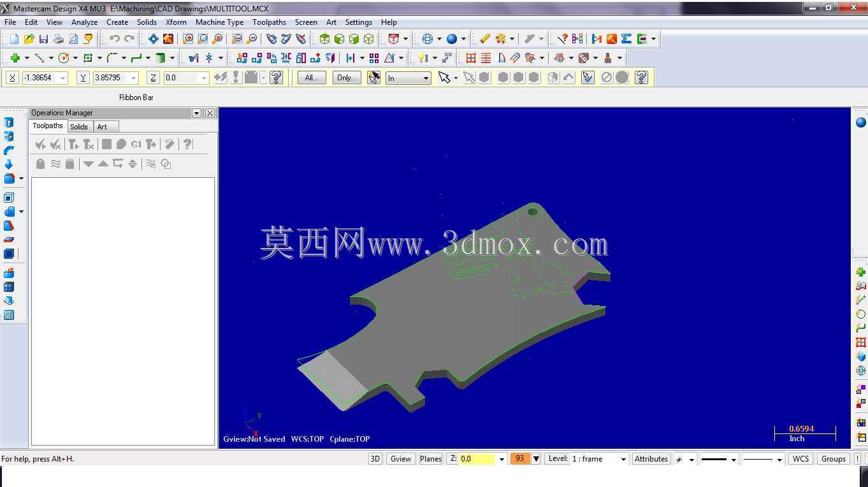Click the green cylinder primitive icon
The image size is (868, 487).
click(x=161, y=58)
